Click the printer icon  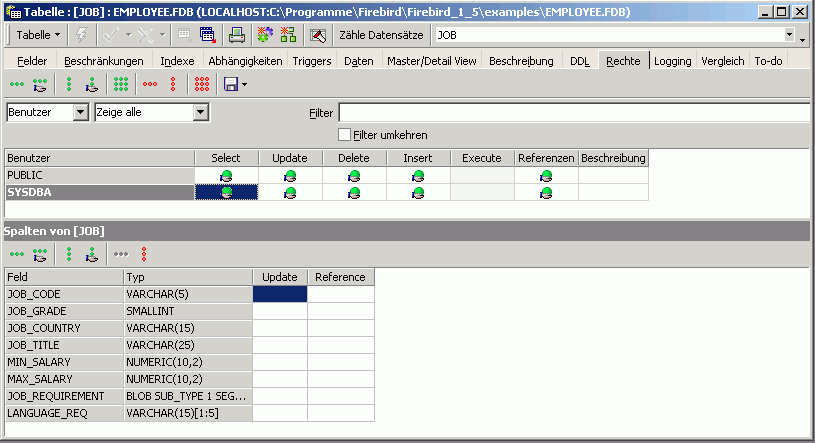(237, 35)
